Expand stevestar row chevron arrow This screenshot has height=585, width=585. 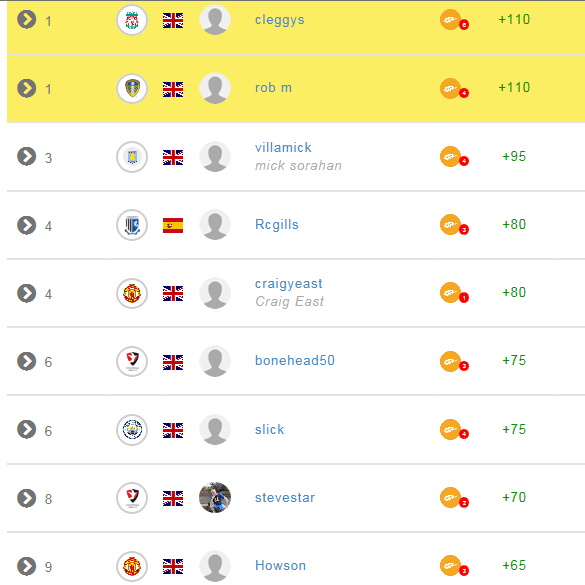tap(26, 498)
